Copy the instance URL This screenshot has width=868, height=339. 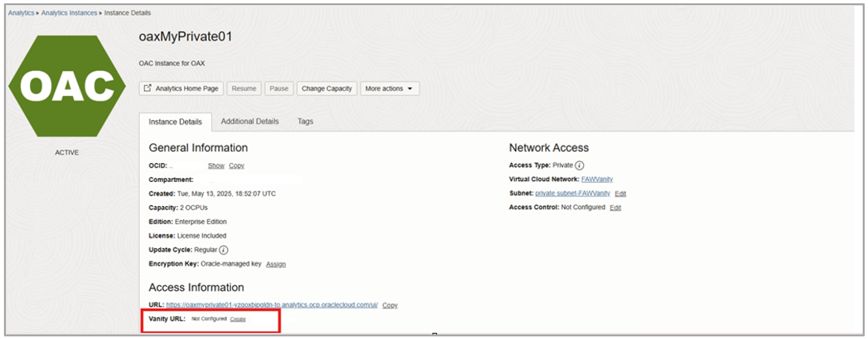coord(390,305)
